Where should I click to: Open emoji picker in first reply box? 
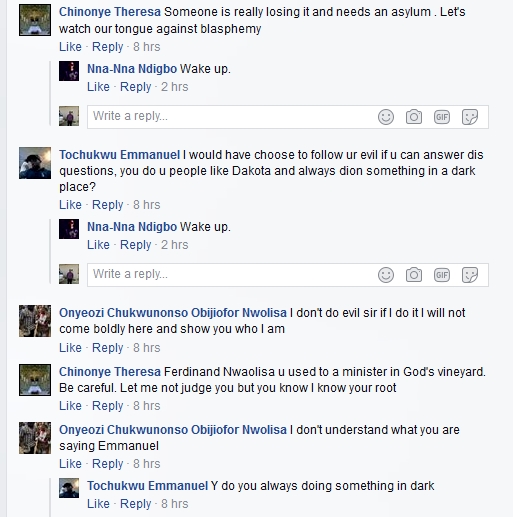coord(386,117)
